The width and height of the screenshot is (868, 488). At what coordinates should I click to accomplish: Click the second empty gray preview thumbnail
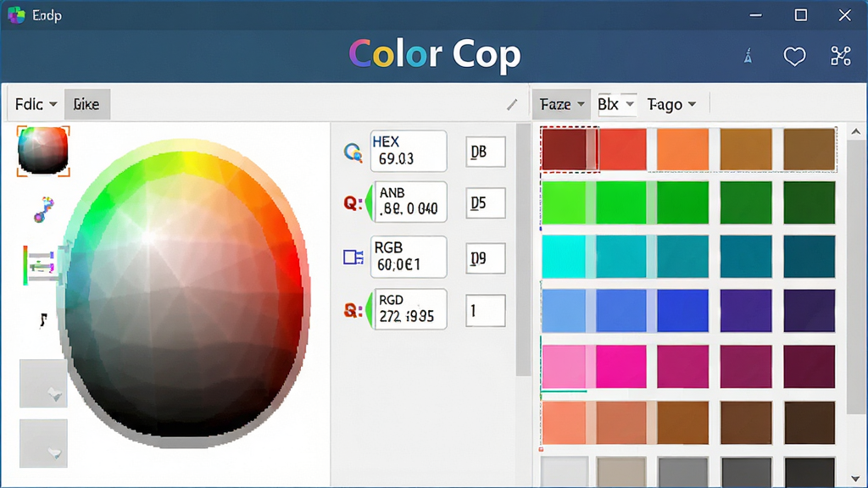[43, 442]
